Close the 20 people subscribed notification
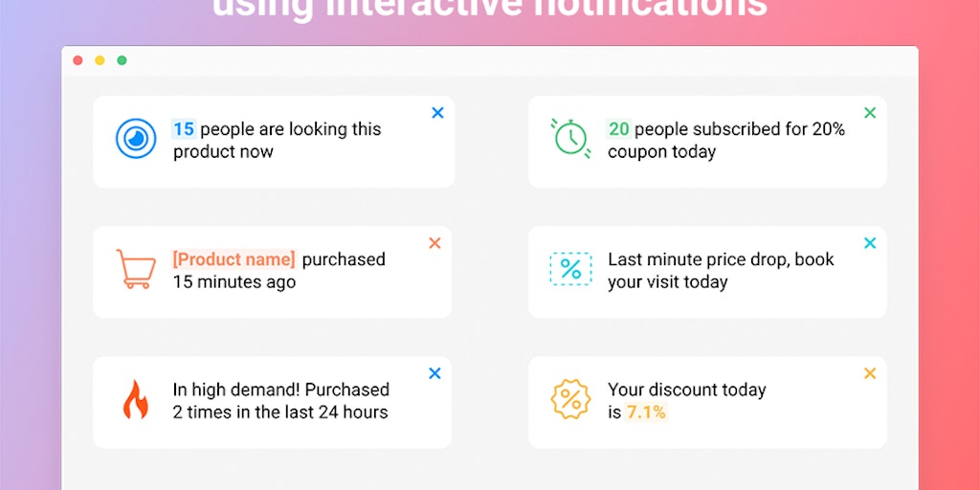 tap(870, 113)
